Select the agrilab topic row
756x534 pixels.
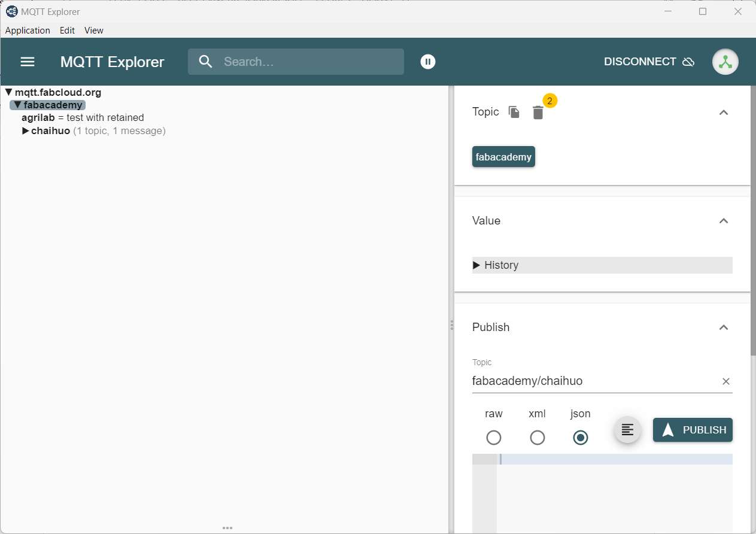click(x=83, y=118)
